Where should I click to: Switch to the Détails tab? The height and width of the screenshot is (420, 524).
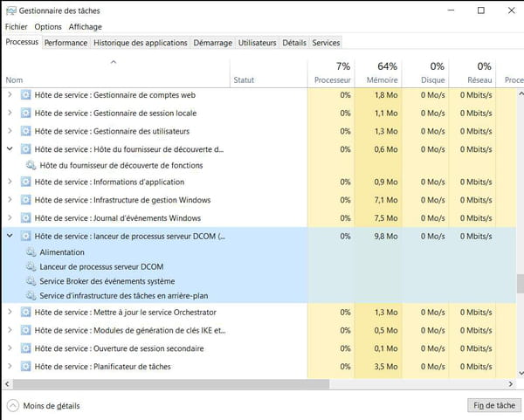pyautogui.click(x=294, y=43)
